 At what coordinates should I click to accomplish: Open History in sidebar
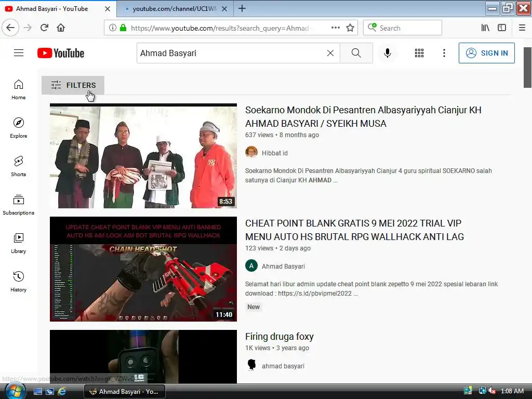19,282
